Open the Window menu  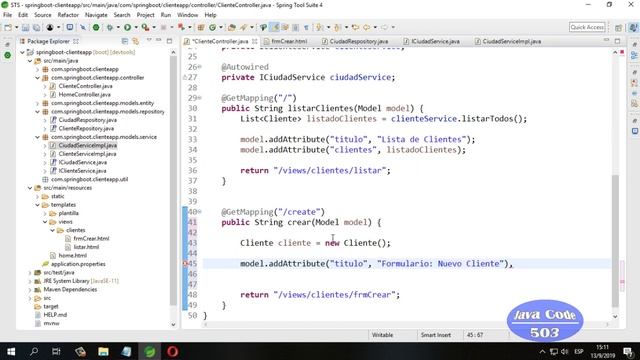tap(187, 15)
